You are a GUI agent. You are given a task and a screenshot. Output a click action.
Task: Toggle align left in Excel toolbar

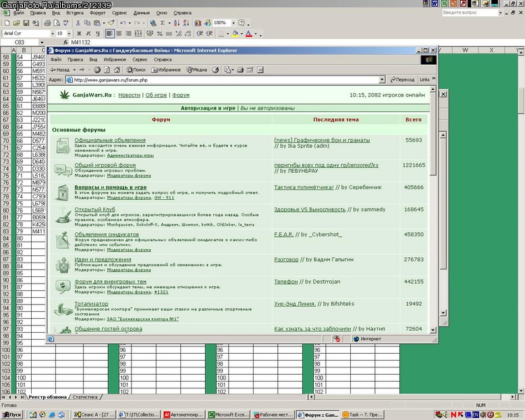109,34
